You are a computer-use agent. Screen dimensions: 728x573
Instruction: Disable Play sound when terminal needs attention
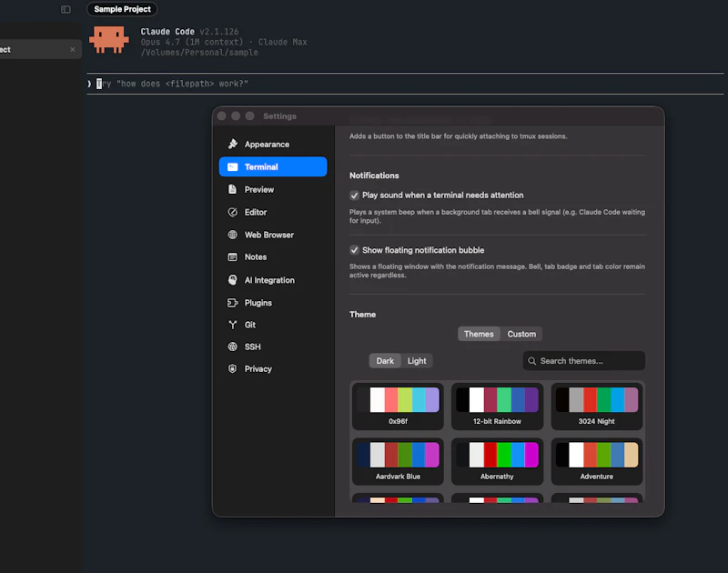pos(354,196)
